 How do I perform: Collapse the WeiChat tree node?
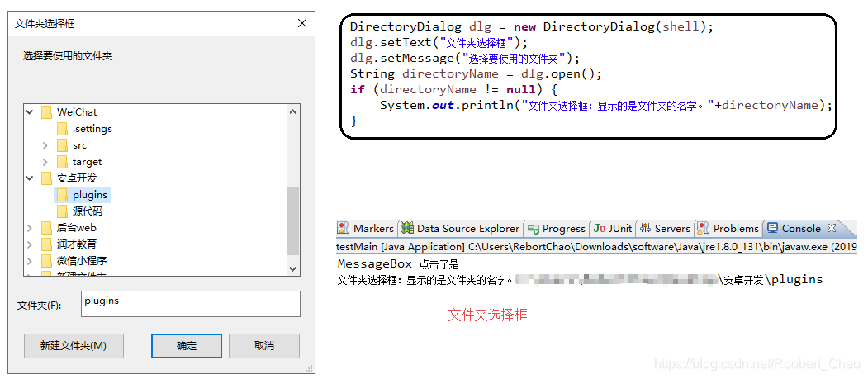[30, 112]
